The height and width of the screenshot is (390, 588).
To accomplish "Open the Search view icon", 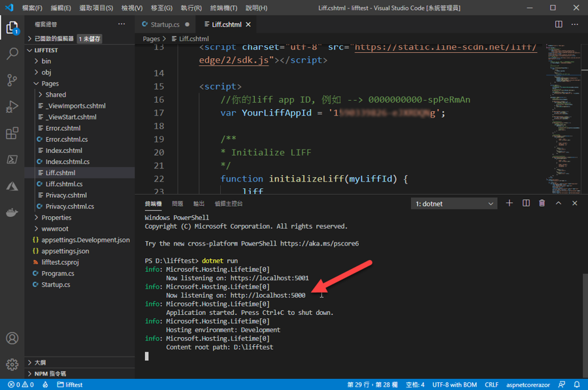I will coord(12,54).
